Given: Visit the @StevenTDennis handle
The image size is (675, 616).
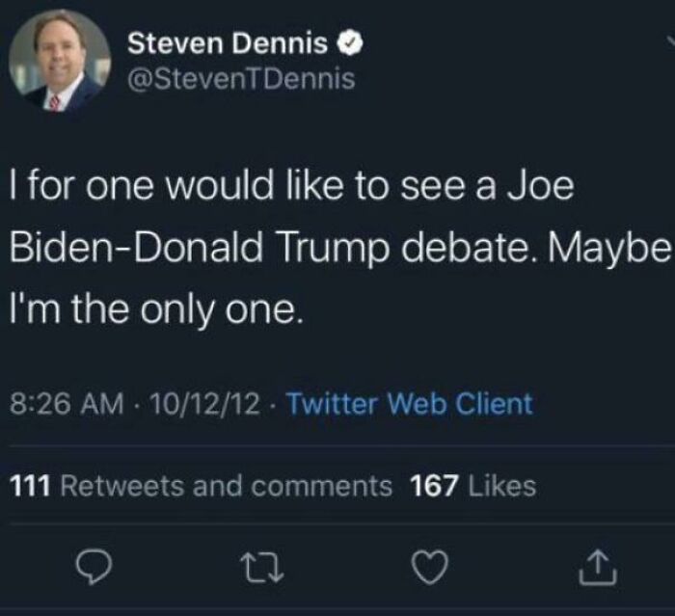Looking at the screenshot, I should pyautogui.click(x=241, y=80).
